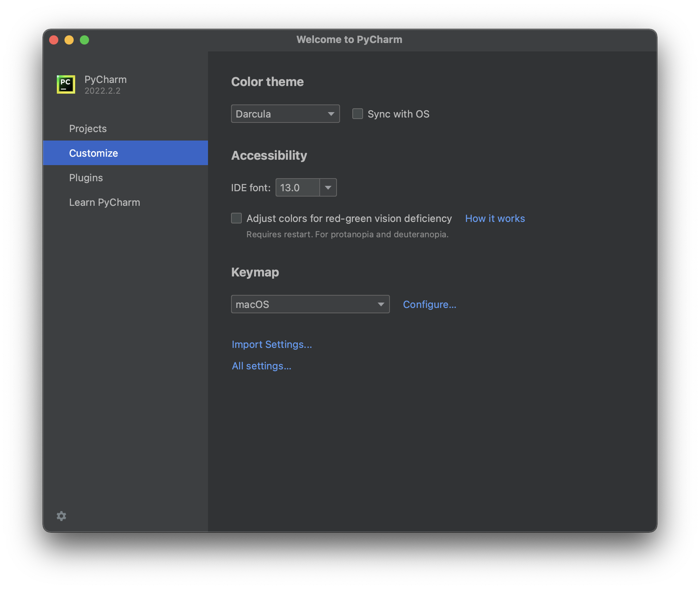This screenshot has width=700, height=589.
Task: Open the Darcula theme dropdown arrow
Action: [331, 114]
